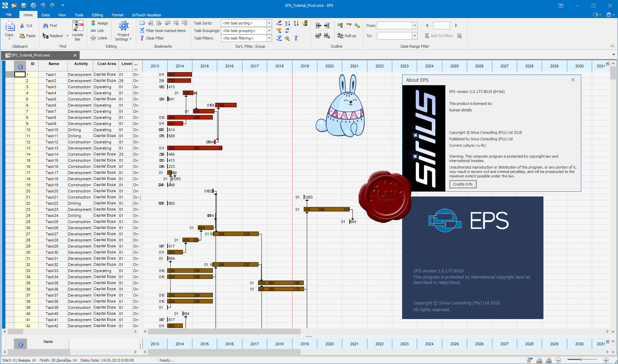This screenshot has width=618, height=364.
Task: Click the first bookmark rectangle icon
Action: [142, 23]
